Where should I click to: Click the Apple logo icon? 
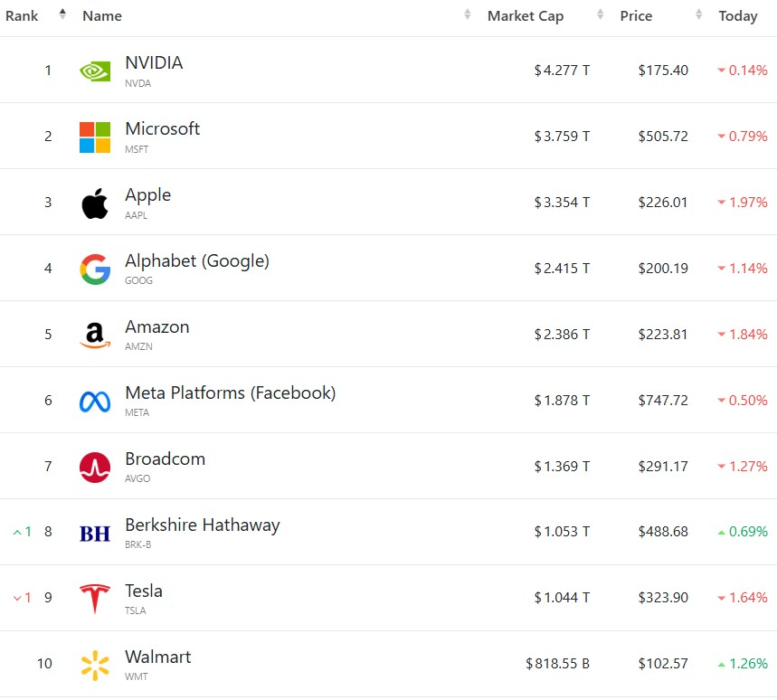(x=95, y=203)
